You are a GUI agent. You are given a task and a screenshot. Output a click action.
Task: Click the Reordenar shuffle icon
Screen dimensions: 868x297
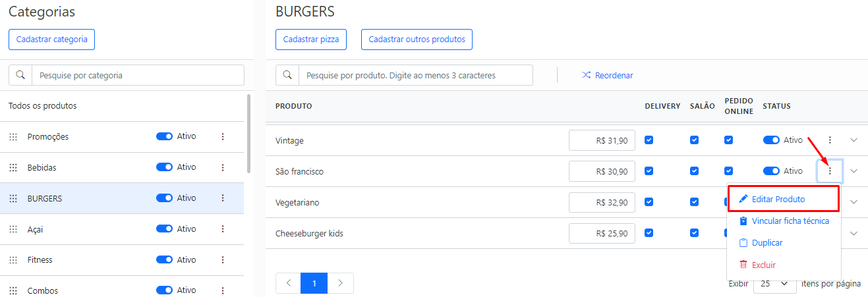tap(586, 75)
